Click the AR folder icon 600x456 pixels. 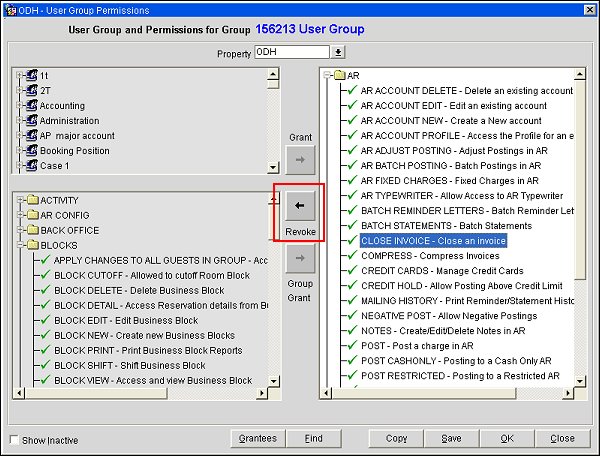[x=338, y=75]
